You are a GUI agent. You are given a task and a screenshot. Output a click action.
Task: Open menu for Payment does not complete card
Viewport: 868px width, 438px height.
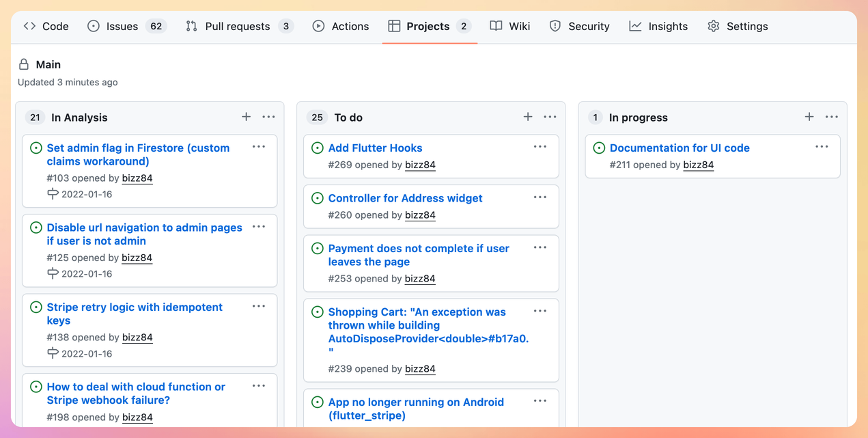tap(540, 247)
